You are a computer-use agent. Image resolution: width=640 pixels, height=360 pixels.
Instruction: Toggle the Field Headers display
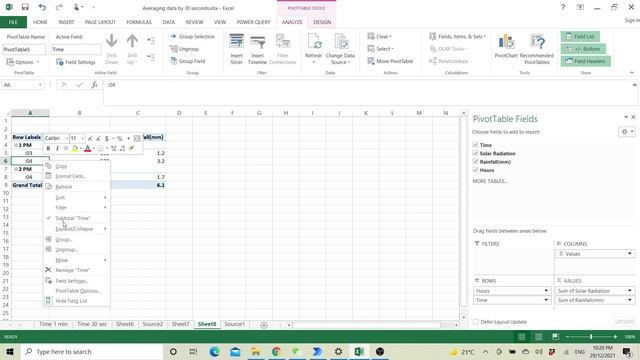click(586, 61)
